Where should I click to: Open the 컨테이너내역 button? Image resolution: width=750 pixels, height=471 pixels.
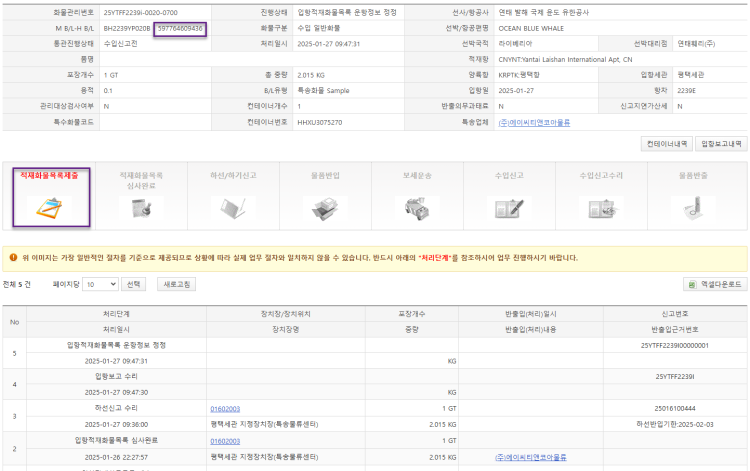(x=665, y=144)
